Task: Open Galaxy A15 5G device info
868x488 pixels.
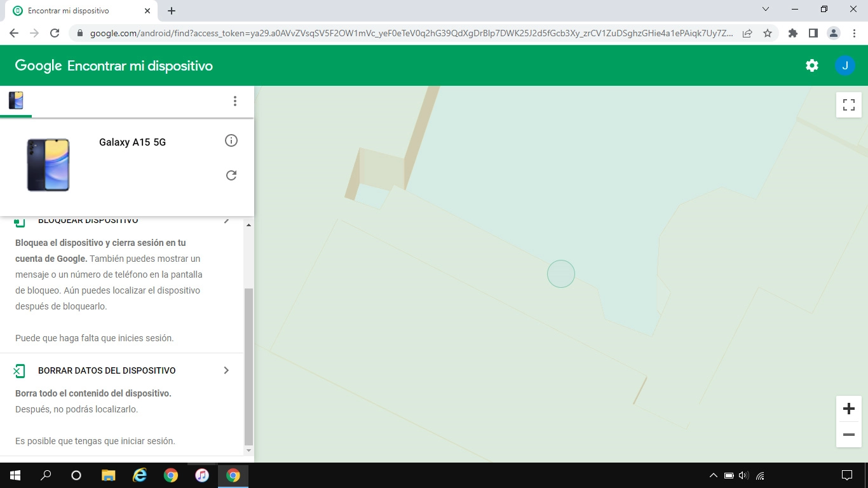Action: 231,140
